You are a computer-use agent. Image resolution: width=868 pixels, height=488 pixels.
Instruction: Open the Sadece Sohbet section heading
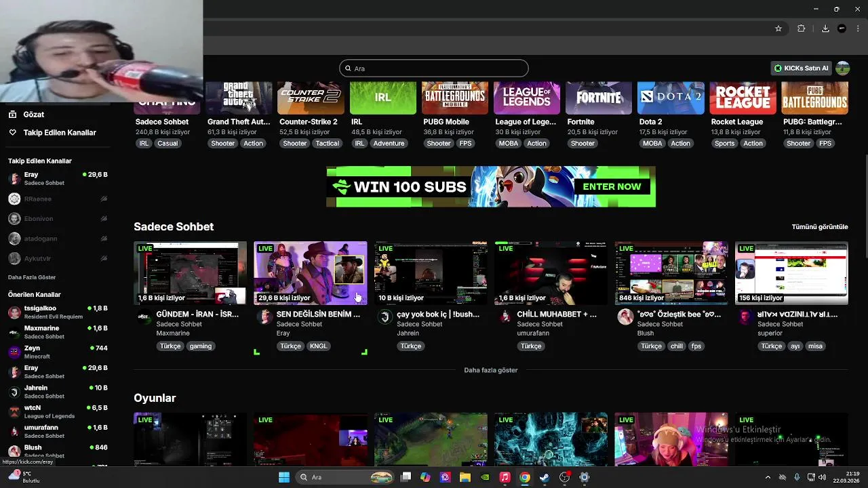point(174,226)
